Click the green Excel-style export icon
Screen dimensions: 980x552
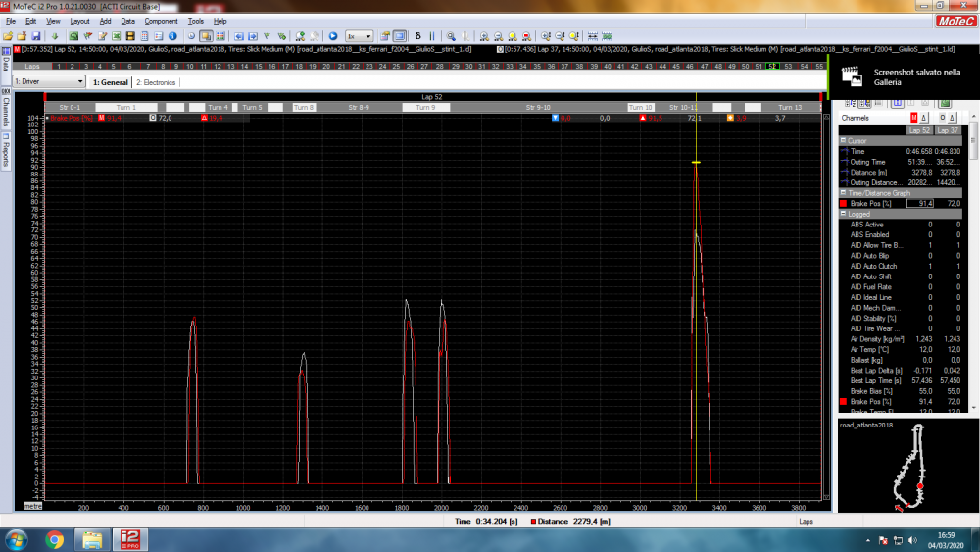pyautogui.click(x=117, y=36)
